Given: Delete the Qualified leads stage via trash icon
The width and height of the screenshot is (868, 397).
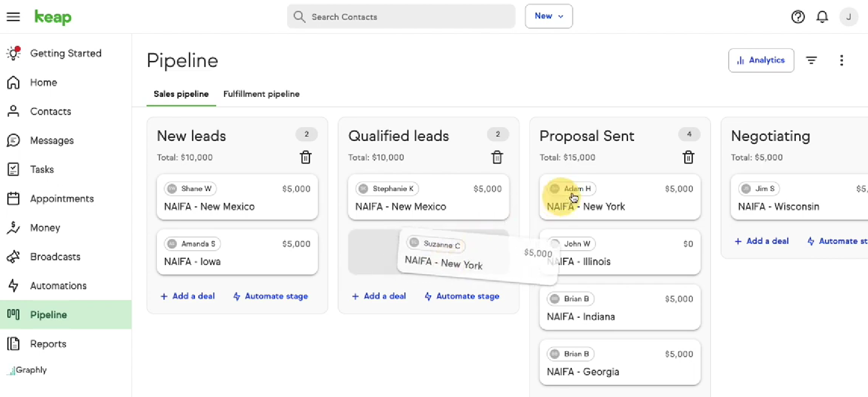Looking at the screenshot, I should tap(497, 157).
